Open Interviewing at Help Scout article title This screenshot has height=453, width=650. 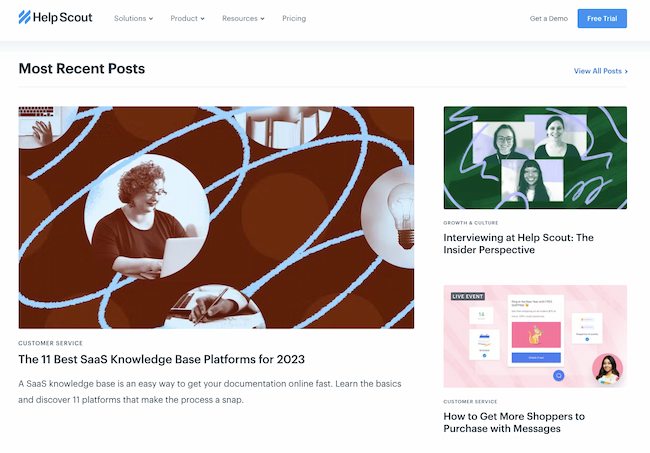(x=518, y=244)
